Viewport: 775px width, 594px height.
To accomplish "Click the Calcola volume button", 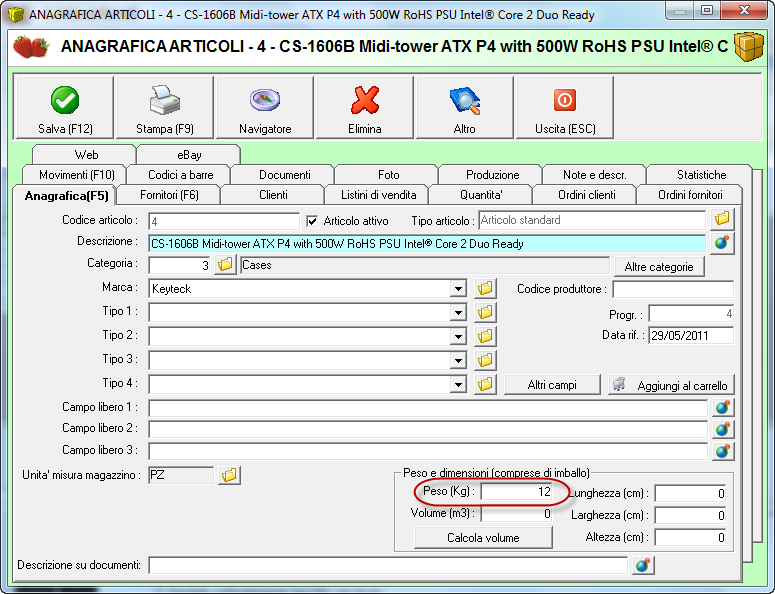I will coord(483,538).
